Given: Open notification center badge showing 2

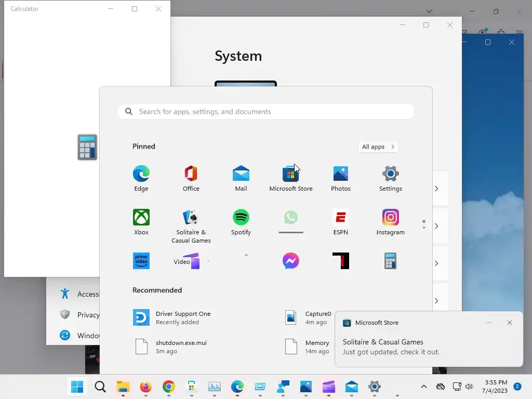Looking at the screenshot, I should point(517,387).
